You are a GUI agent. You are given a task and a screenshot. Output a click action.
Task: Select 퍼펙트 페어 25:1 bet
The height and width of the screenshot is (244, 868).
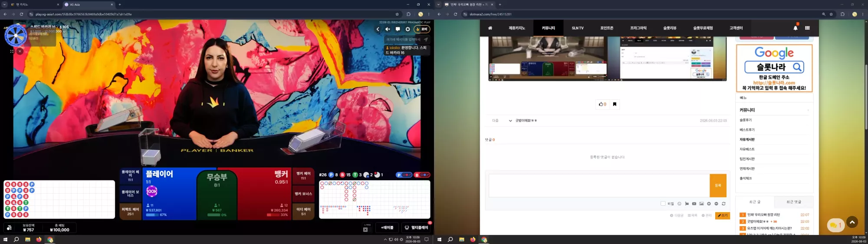[130, 211]
